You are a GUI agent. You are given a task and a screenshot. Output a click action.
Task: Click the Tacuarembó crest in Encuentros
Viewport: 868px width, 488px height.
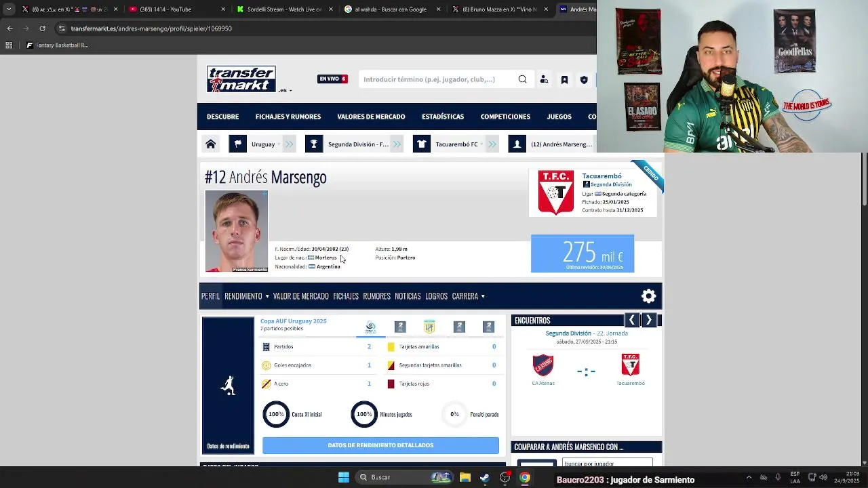(631, 365)
